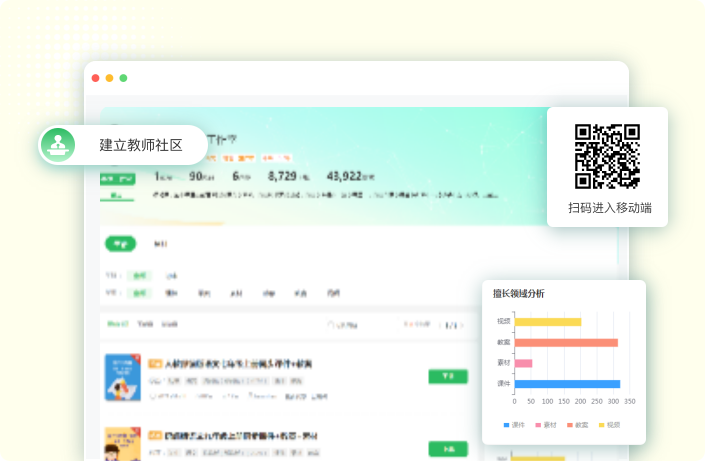
Task: Click the 350 value on chart axis
Action: pyautogui.click(x=629, y=401)
